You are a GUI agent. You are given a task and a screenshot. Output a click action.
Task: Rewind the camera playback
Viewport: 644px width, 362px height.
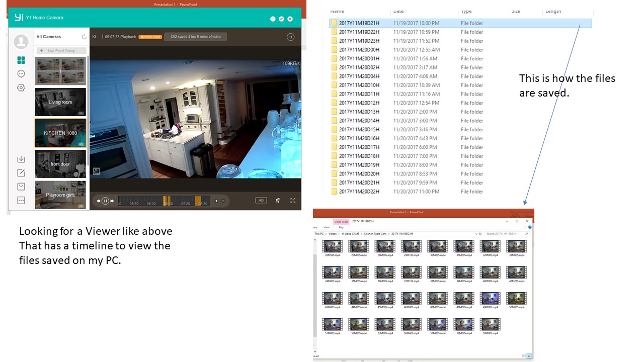coord(99,201)
